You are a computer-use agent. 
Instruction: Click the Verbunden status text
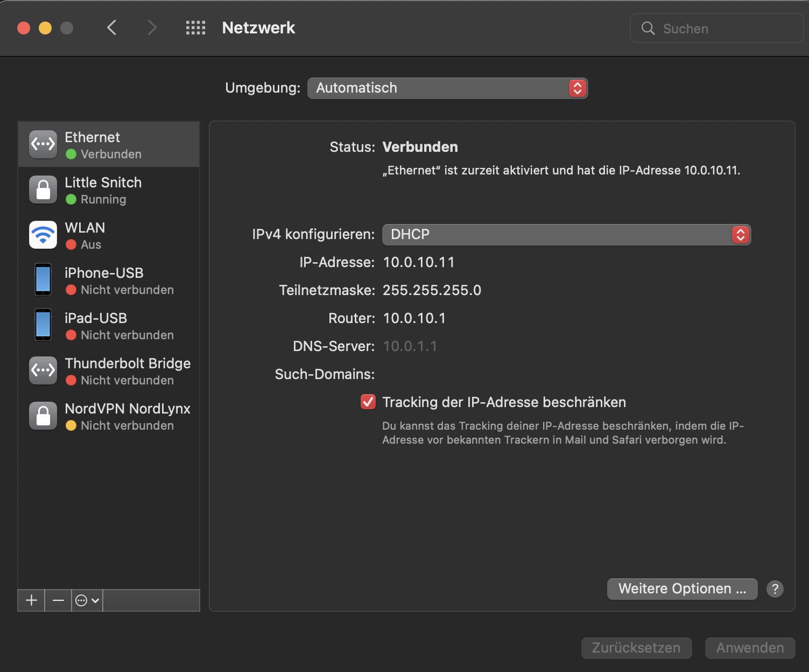tap(420, 147)
